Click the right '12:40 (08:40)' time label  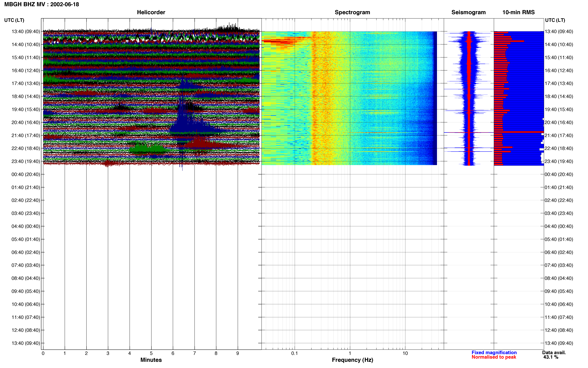[559, 330]
